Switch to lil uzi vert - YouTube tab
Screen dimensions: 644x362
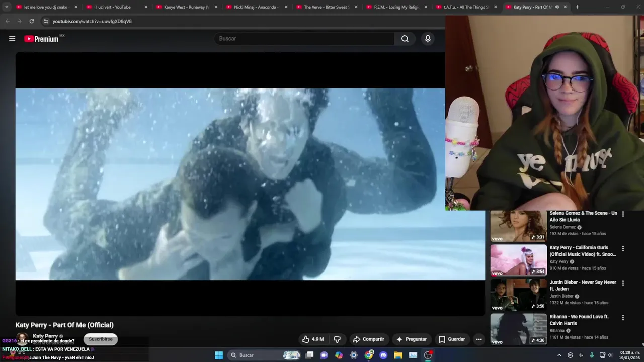coord(117,7)
